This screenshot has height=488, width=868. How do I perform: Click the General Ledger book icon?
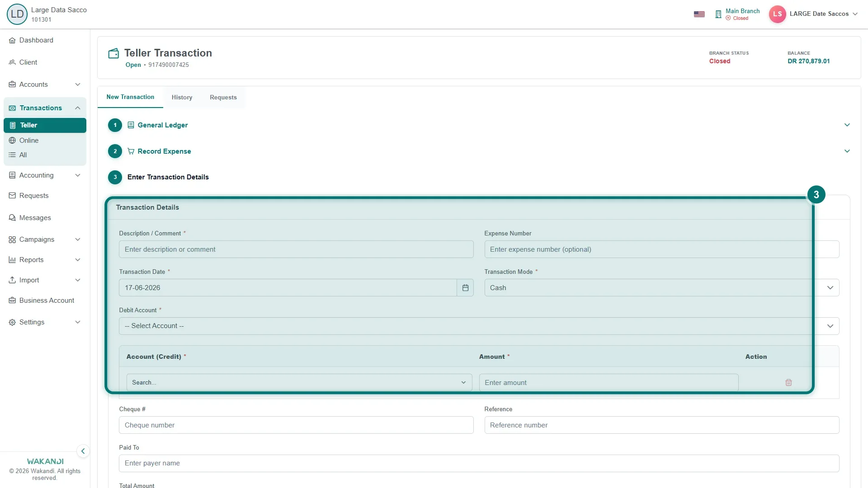131,125
